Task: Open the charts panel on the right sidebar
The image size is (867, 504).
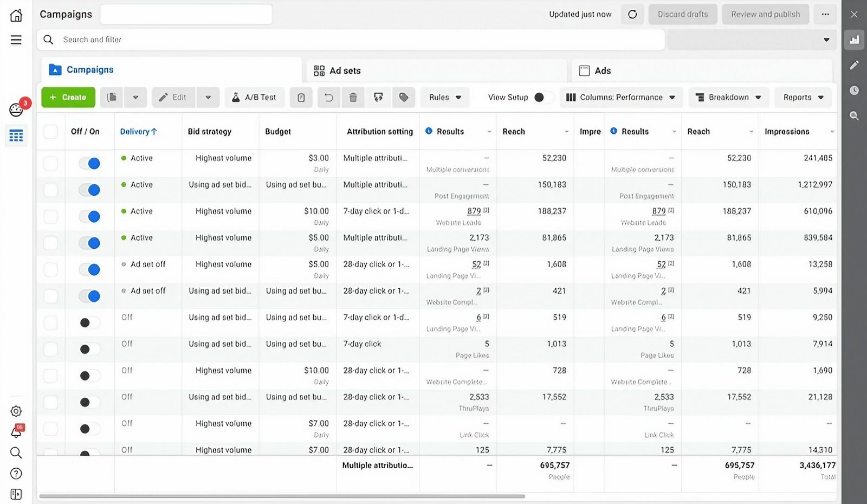Action: coord(854,40)
